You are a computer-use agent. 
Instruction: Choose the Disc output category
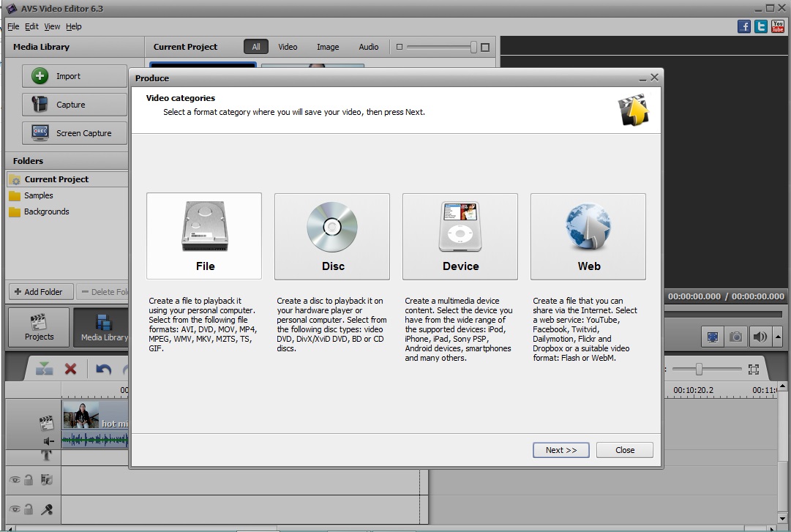(x=332, y=236)
